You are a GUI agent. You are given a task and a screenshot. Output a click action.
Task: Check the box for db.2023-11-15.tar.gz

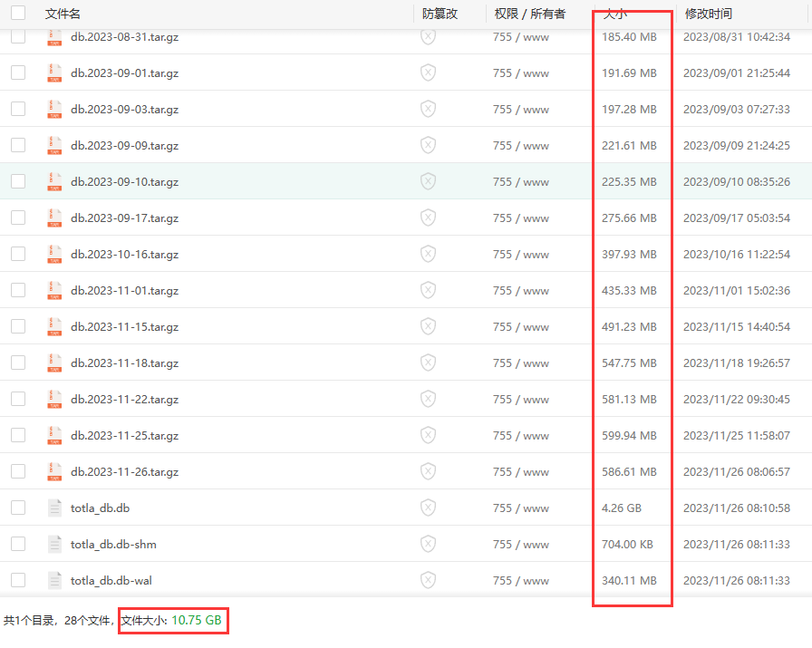(18, 326)
